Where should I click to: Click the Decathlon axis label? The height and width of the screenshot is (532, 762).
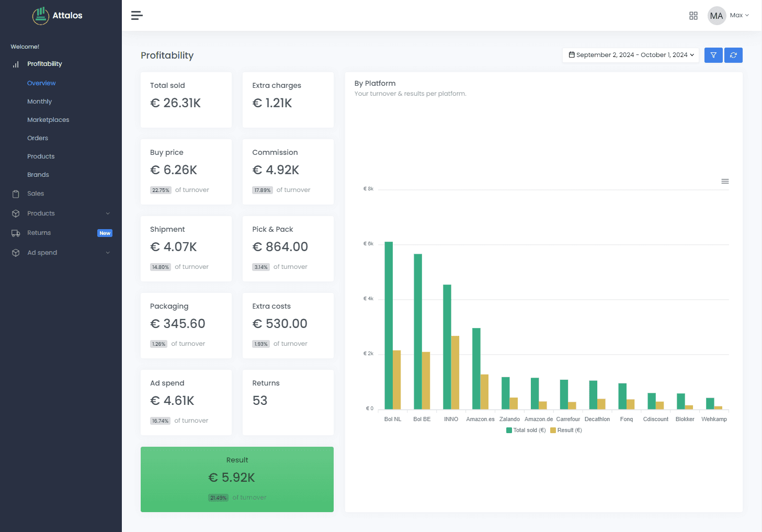tap(597, 419)
